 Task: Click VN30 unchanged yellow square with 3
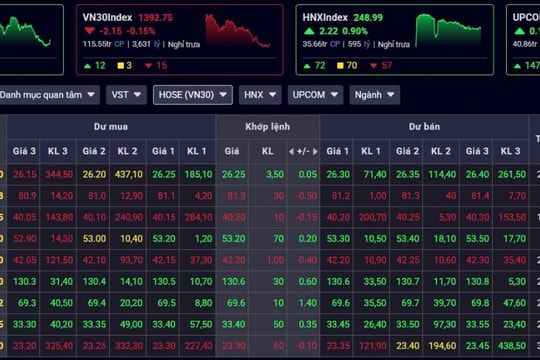point(125,65)
